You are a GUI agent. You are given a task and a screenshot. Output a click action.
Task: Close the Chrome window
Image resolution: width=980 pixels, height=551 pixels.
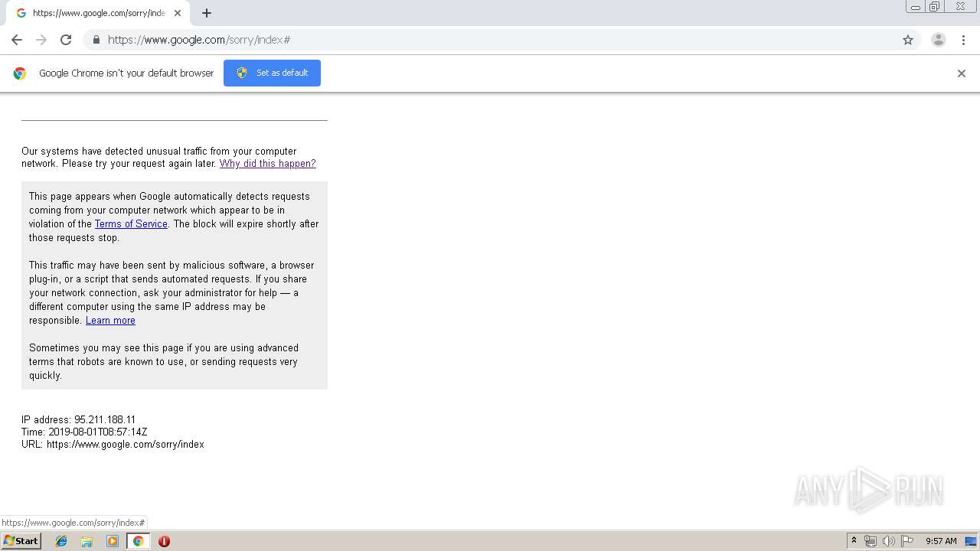(x=960, y=7)
